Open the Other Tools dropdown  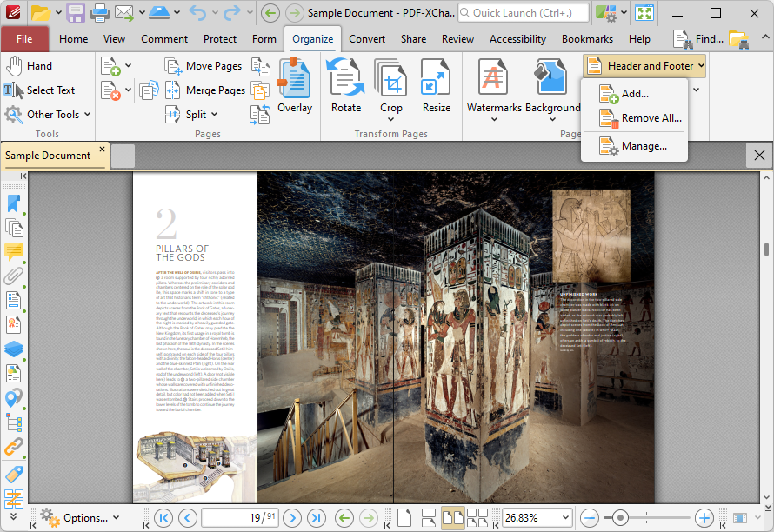click(x=47, y=115)
